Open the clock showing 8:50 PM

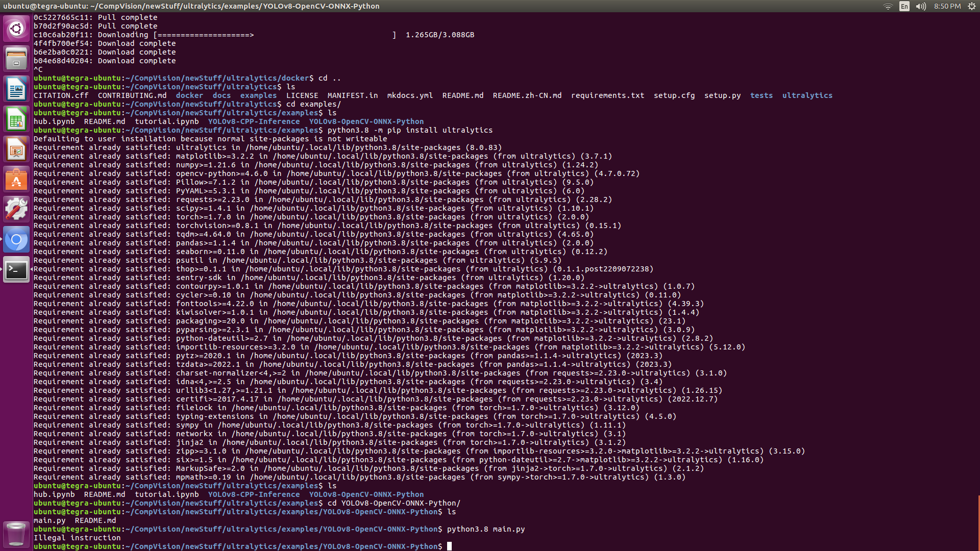coord(947,6)
